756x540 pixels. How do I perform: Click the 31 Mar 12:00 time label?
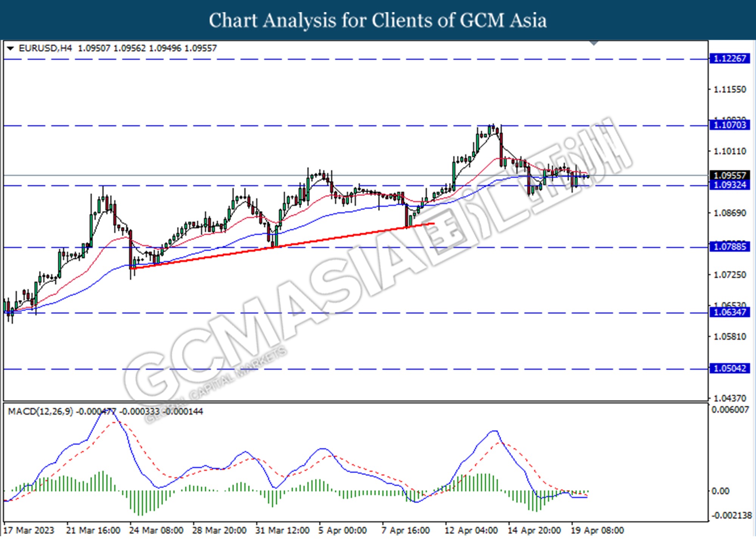[282, 531]
